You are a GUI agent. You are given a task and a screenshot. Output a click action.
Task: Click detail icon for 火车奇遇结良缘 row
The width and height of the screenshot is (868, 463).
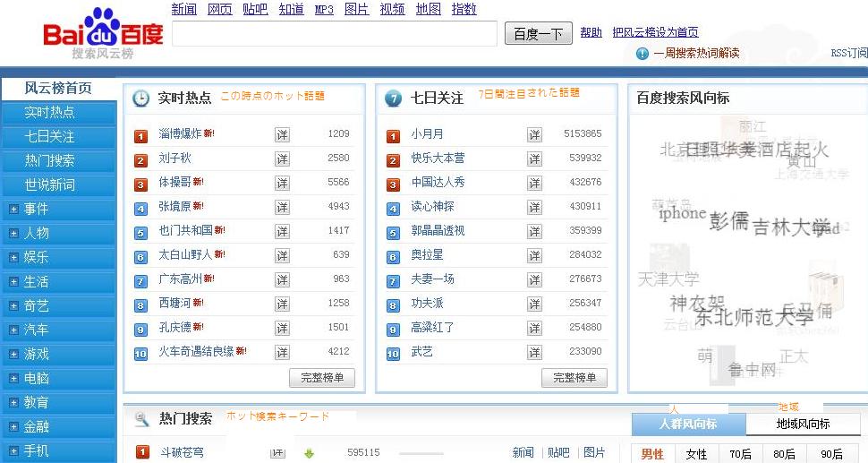click(x=282, y=352)
